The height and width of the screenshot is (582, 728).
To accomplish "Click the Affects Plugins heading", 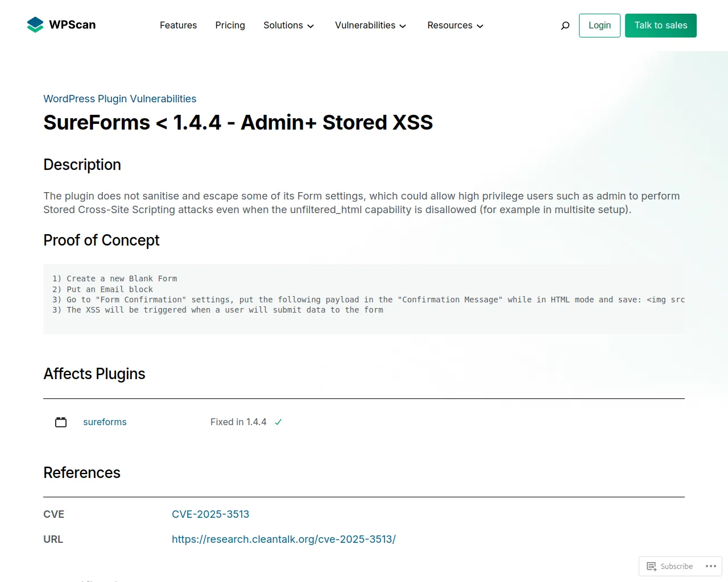I will 94,374.
